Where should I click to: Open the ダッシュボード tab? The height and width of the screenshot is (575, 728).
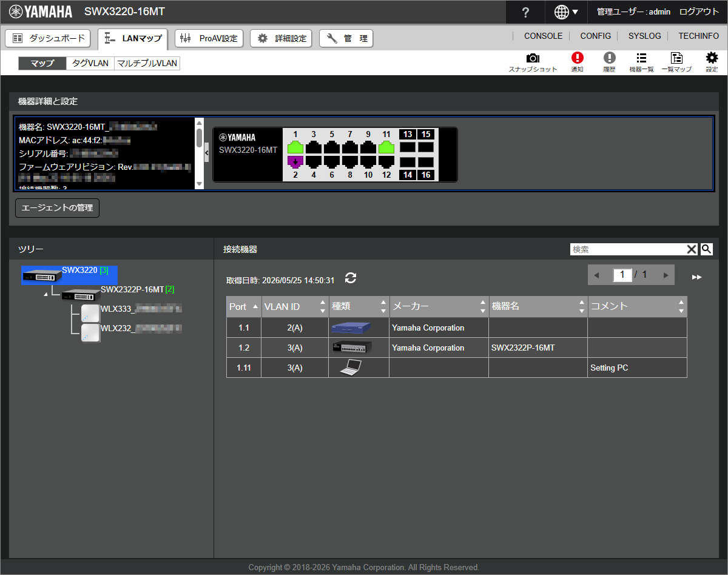click(x=48, y=38)
